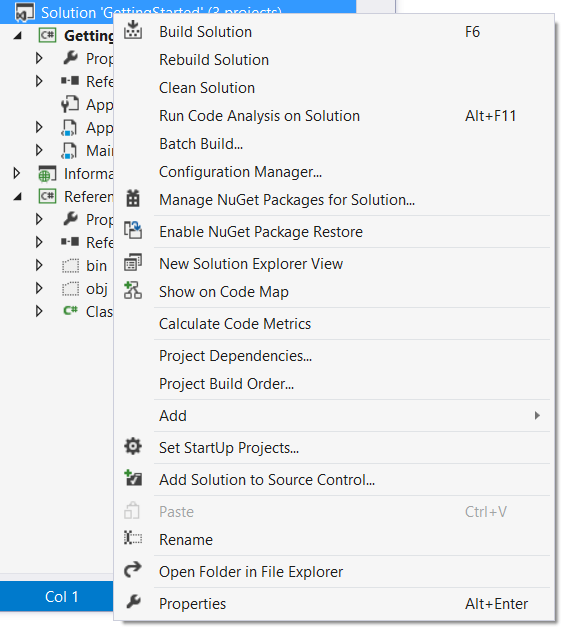The height and width of the screenshot is (631, 569).
Task: Open Batch Build dialog
Action: (334, 144)
